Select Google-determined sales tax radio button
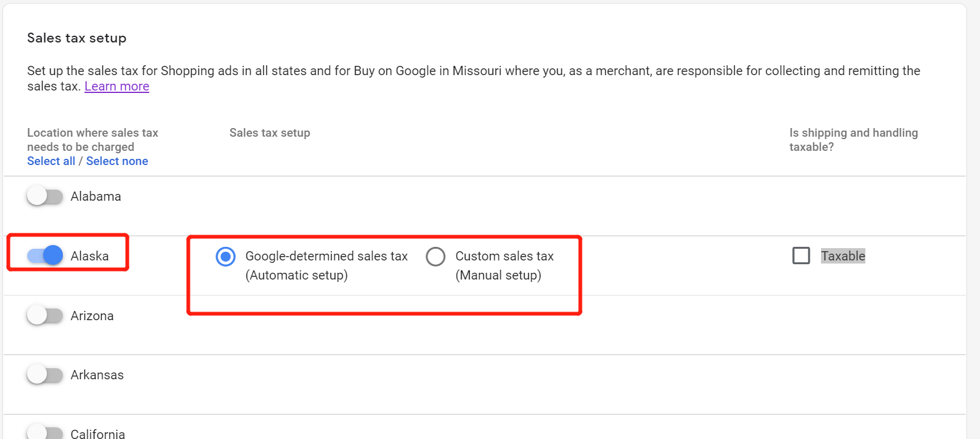Viewport: 980px width, 439px height. pyautogui.click(x=226, y=256)
